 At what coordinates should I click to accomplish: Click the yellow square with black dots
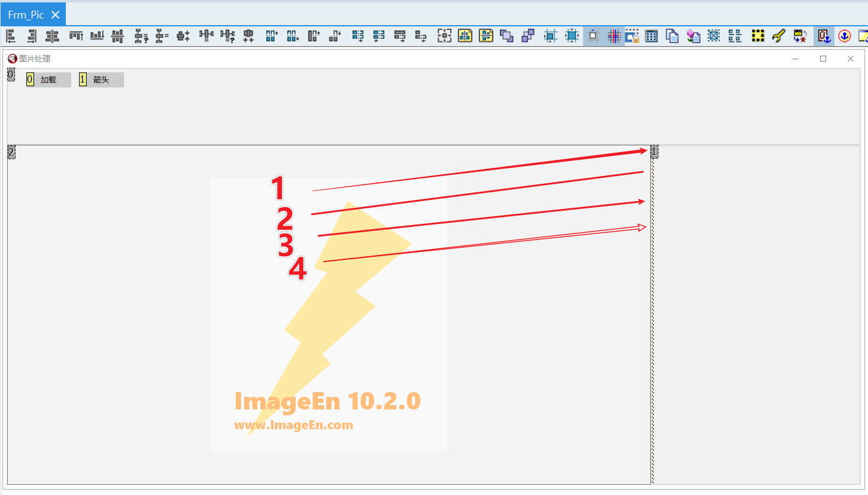click(x=758, y=37)
